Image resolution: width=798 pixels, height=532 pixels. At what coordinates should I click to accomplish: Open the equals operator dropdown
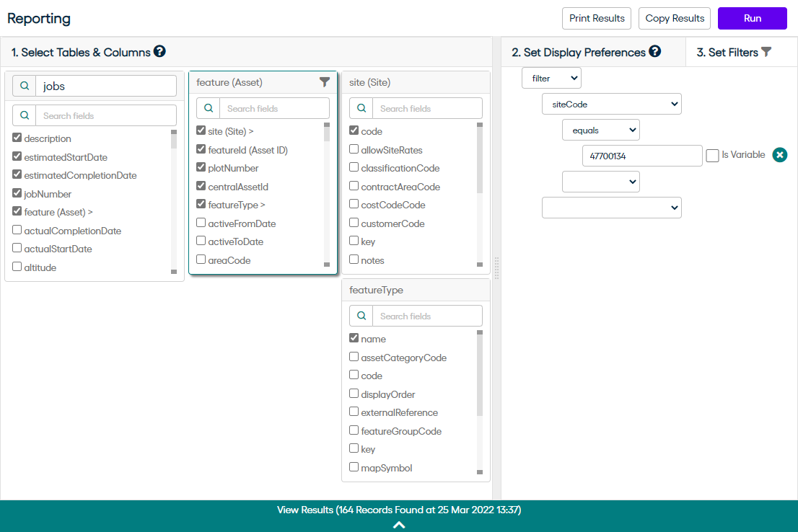tap(600, 130)
